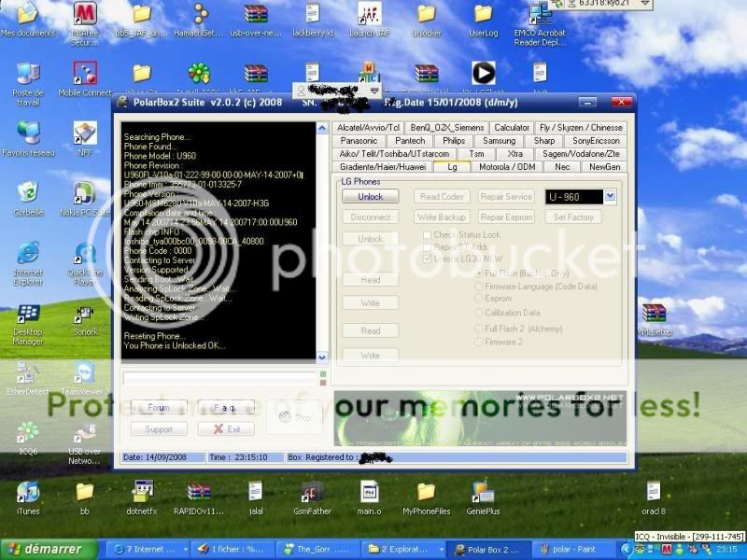747x560 pixels.
Task: Toggle the Repair BT Addr checkbox
Action: 428,246
